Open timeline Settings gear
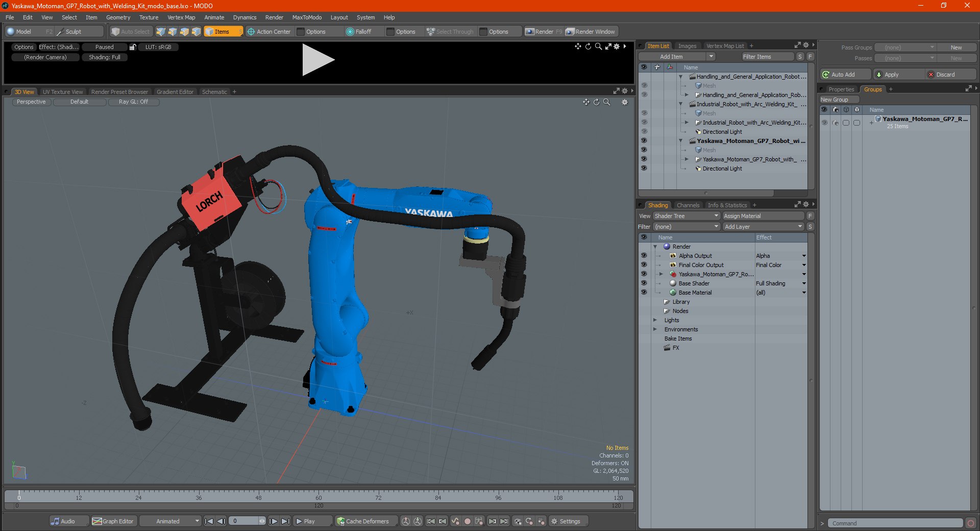The width and height of the screenshot is (980, 531). point(554,521)
